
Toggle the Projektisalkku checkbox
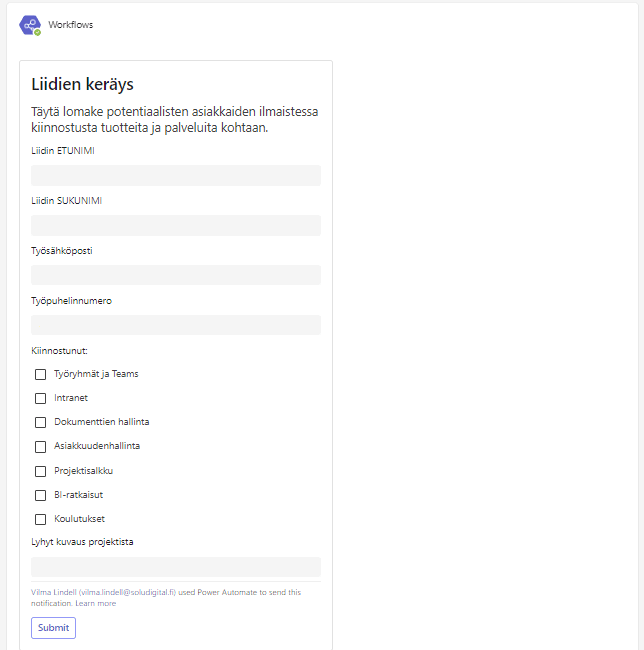click(41, 471)
